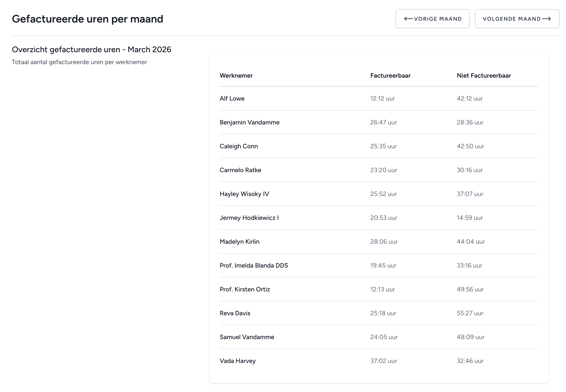The height and width of the screenshot is (392, 566).
Task: Click the left arrow icon in Vorige Maand
Action: pos(409,19)
